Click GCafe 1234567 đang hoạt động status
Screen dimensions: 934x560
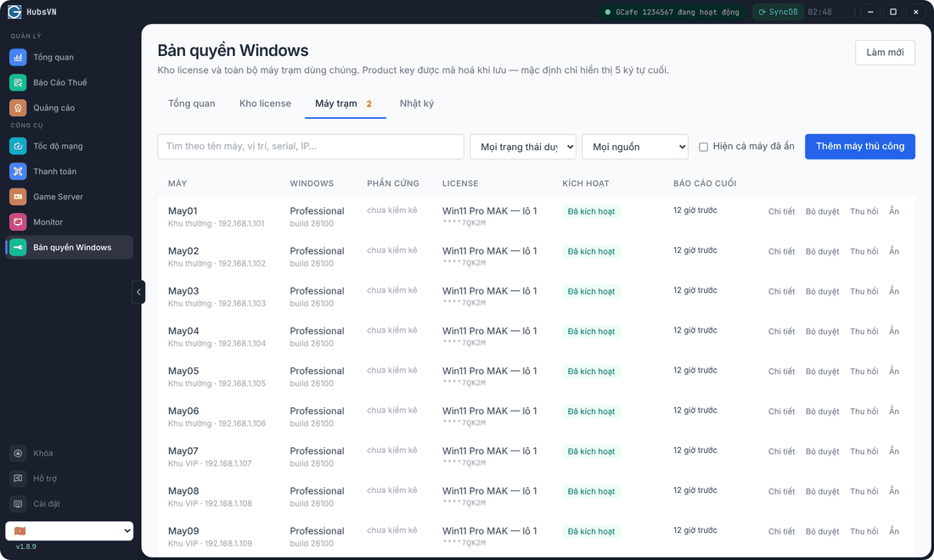(672, 12)
